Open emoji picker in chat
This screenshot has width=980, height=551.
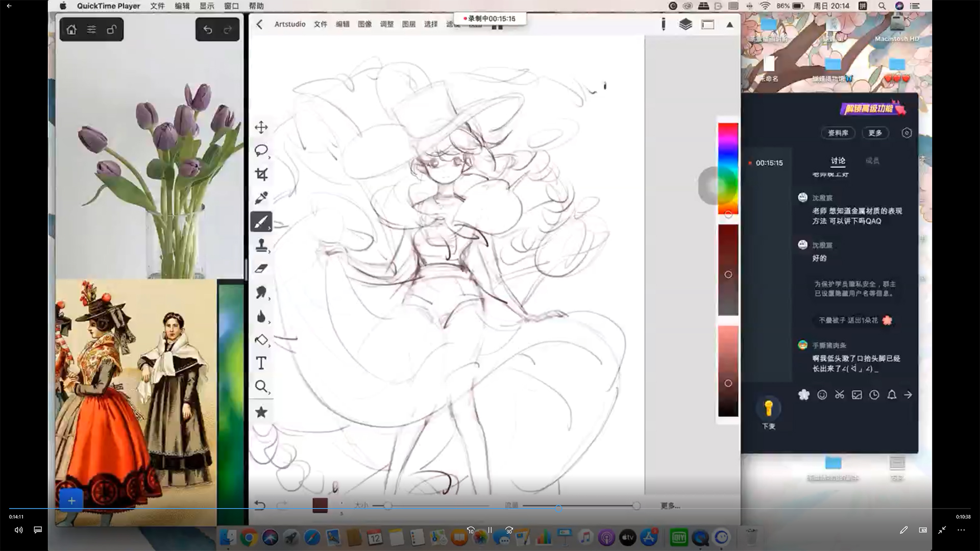click(x=822, y=395)
